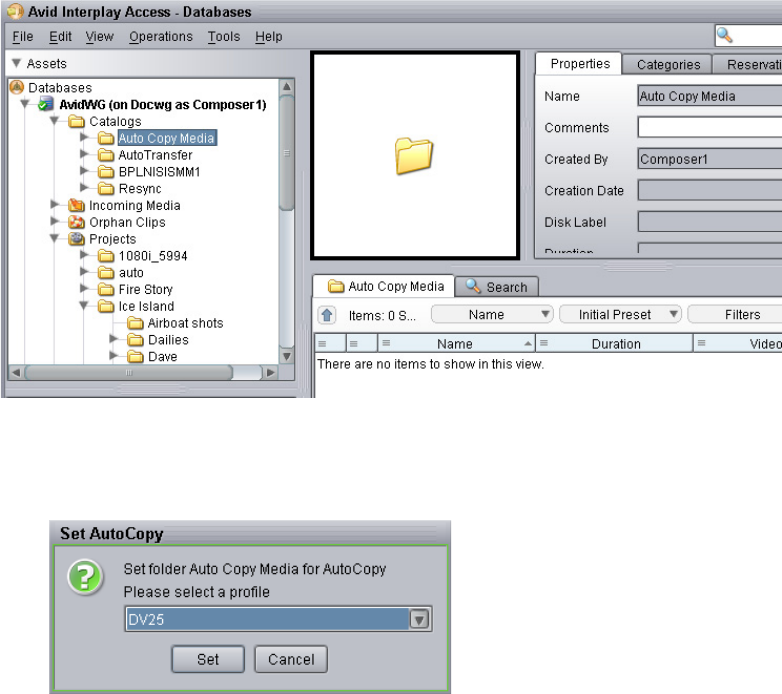Select the Dave folder in tree
Image resolution: width=782 pixels, height=694 pixels.
[163, 356]
